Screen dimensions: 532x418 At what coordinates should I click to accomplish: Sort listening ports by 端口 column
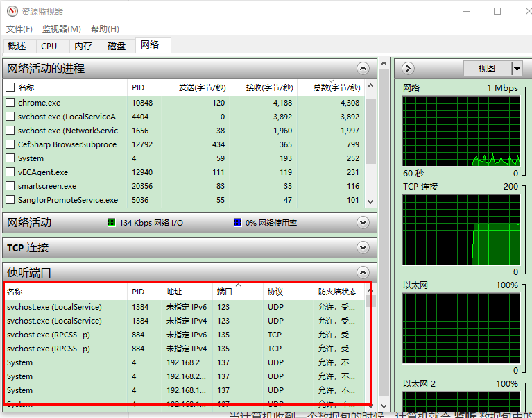tap(237, 292)
